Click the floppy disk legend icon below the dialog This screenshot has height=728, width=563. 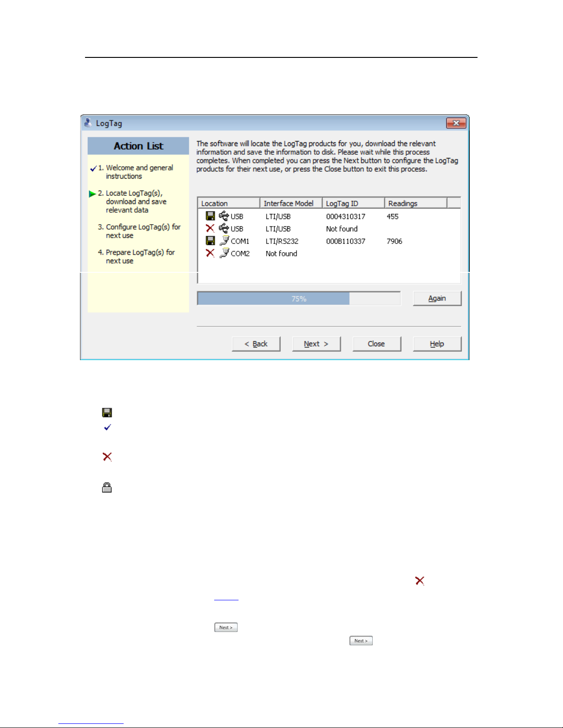click(107, 412)
